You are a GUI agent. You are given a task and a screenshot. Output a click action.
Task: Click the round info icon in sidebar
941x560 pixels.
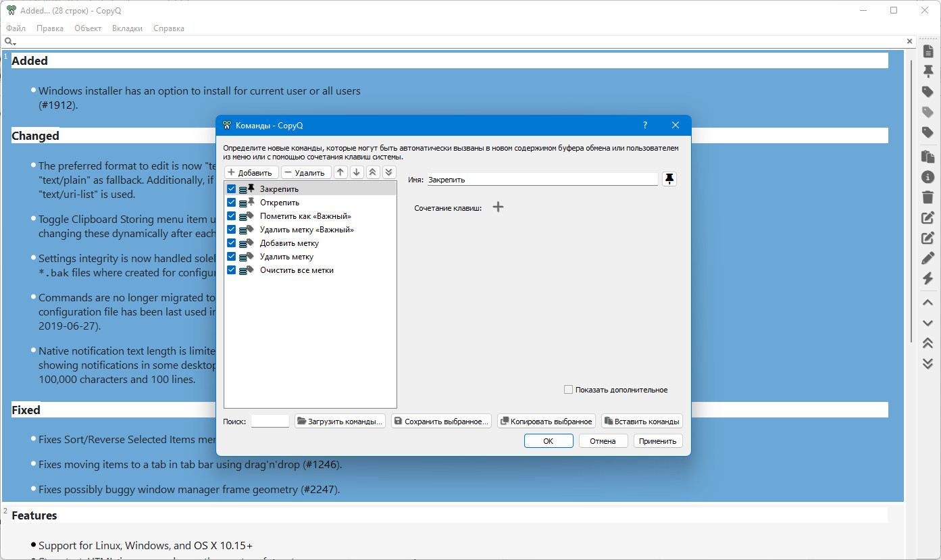[927, 177]
